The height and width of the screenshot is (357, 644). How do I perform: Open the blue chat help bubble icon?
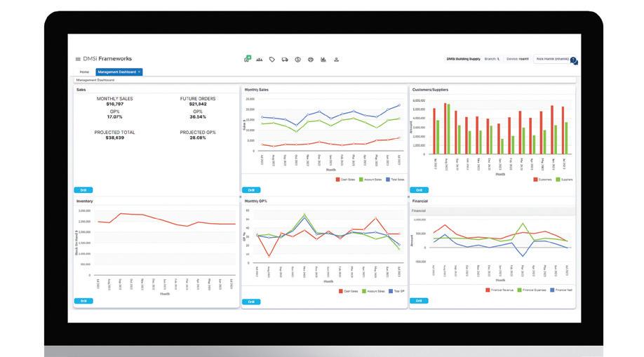574,61
